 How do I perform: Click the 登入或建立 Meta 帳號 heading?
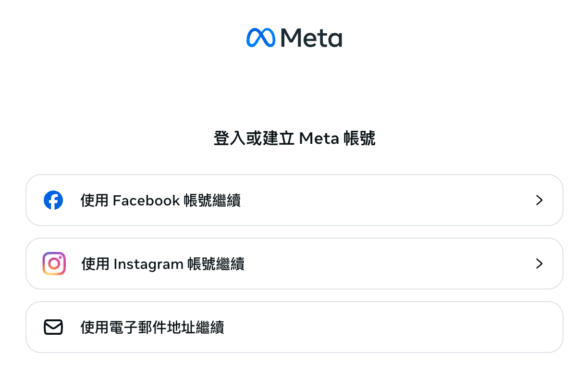[294, 139]
